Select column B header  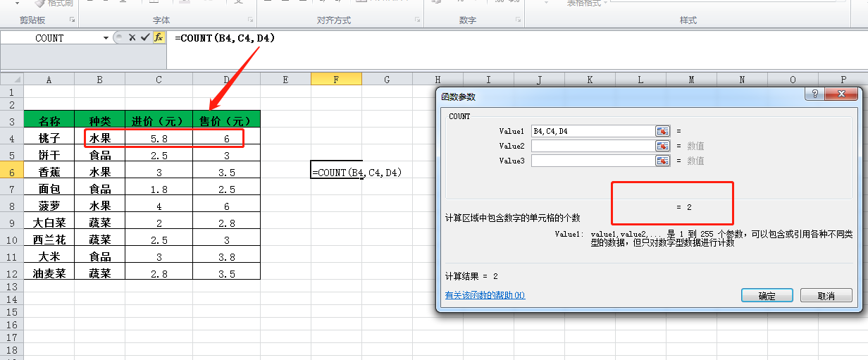[x=99, y=80]
